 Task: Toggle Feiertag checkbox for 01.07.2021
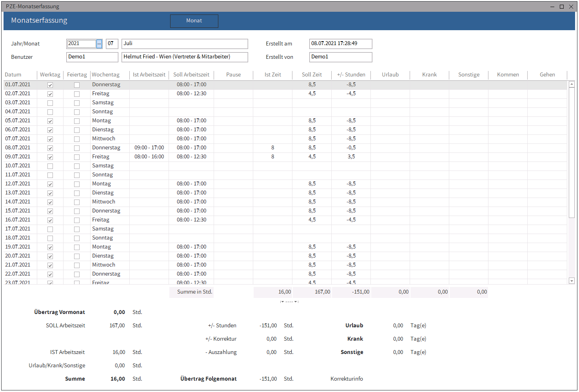coord(77,85)
